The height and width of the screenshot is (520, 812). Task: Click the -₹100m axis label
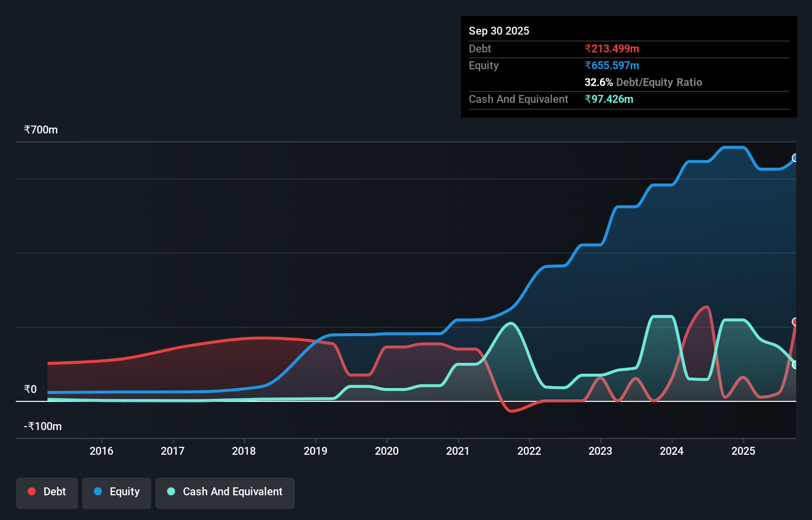pyautogui.click(x=42, y=426)
